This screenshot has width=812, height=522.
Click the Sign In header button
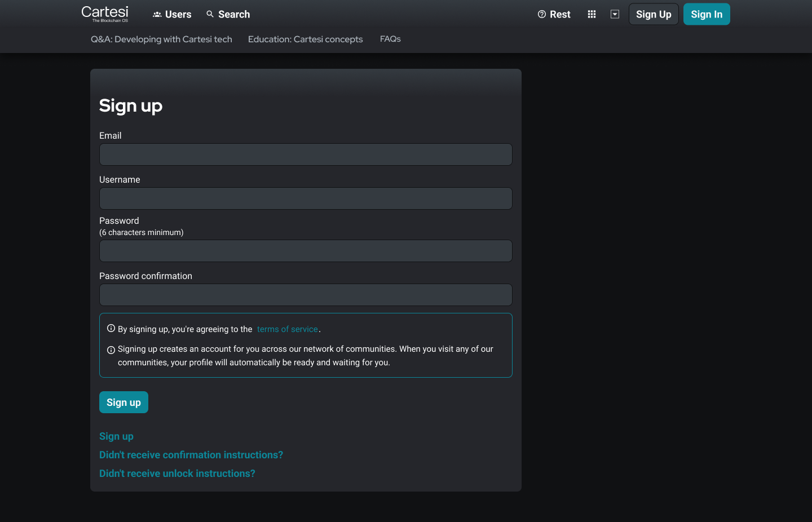coord(707,15)
